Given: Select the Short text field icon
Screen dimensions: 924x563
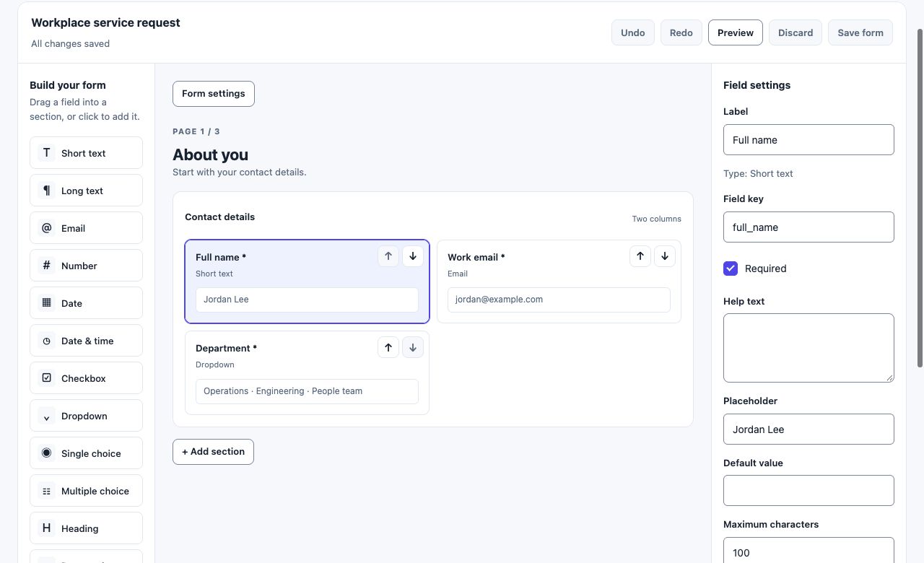Looking at the screenshot, I should [46, 153].
